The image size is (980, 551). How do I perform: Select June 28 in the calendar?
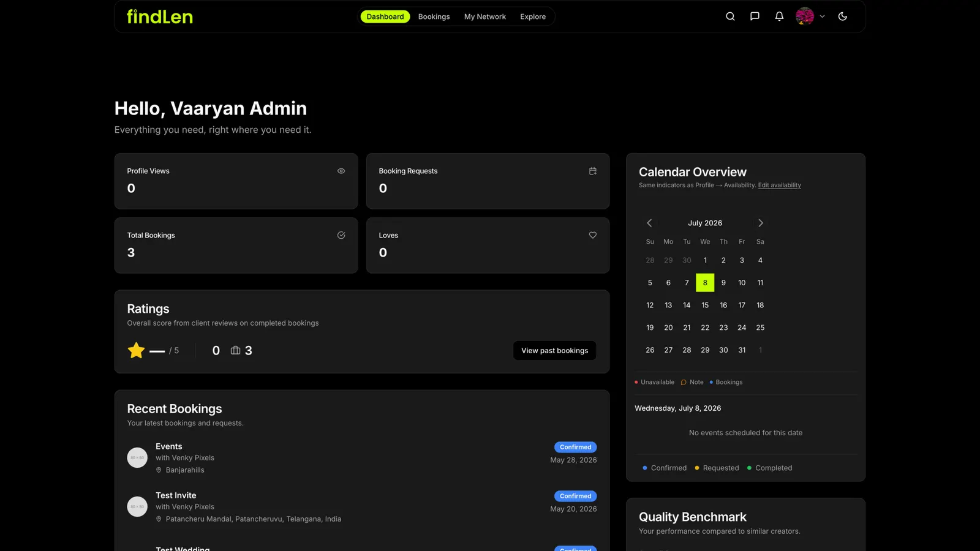coord(650,260)
